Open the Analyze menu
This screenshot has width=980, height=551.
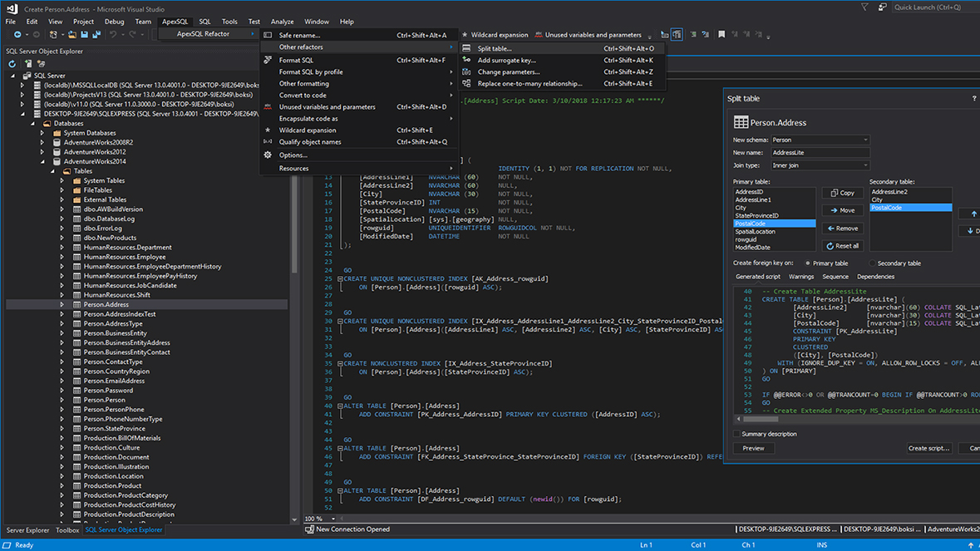pyautogui.click(x=282, y=21)
